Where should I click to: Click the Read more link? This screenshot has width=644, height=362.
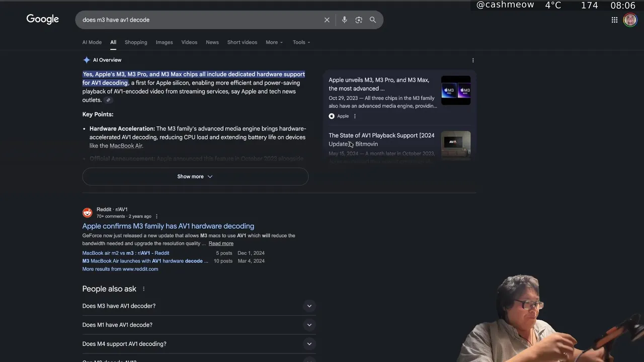point(221,243)
